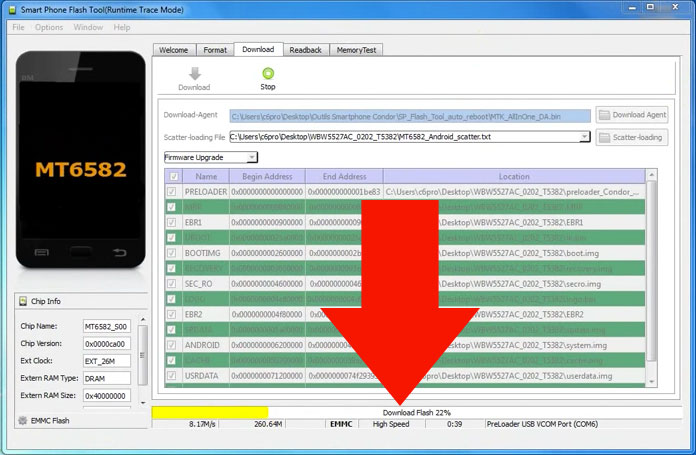Click the EMMC Flash gear icon
Viewport: 696px width, 455px height.
pos(23,420)
